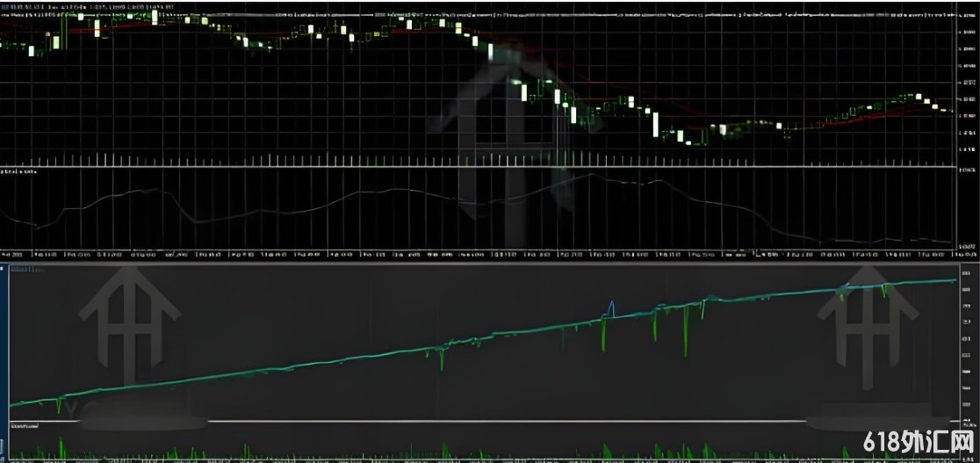Viewport: 980px width, 463px height.
Task: Click the blue spike above the equity curve
Action: point(612,307)
